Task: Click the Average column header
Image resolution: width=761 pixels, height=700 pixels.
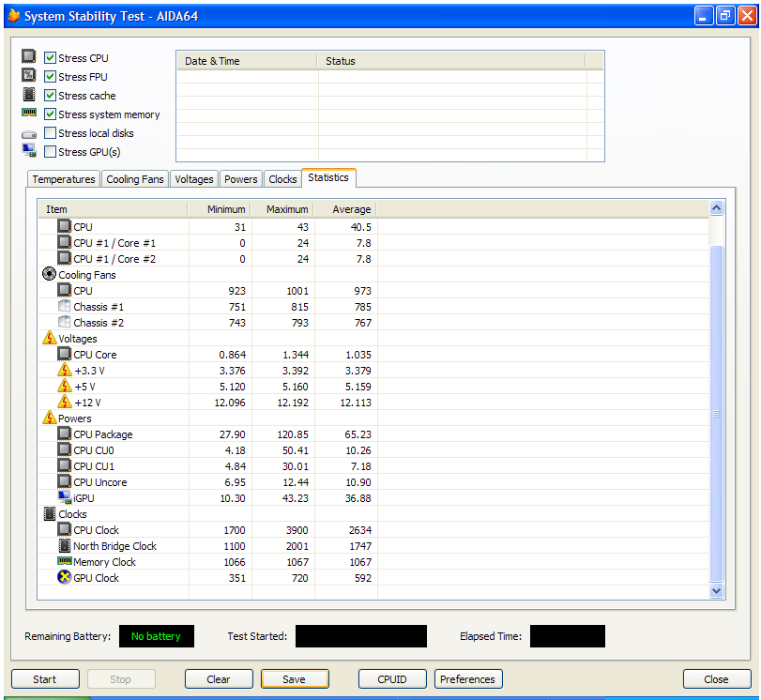Action: coord(345,209)
